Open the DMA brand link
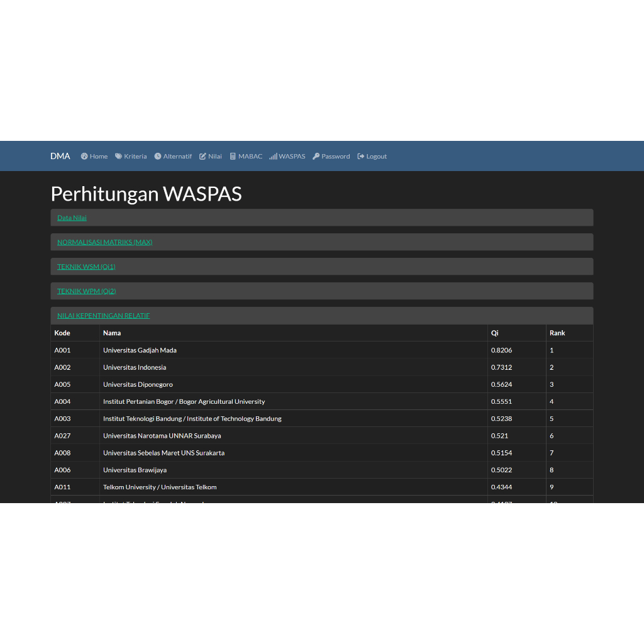The image size is (644, 644). click(x=60, y=156)
